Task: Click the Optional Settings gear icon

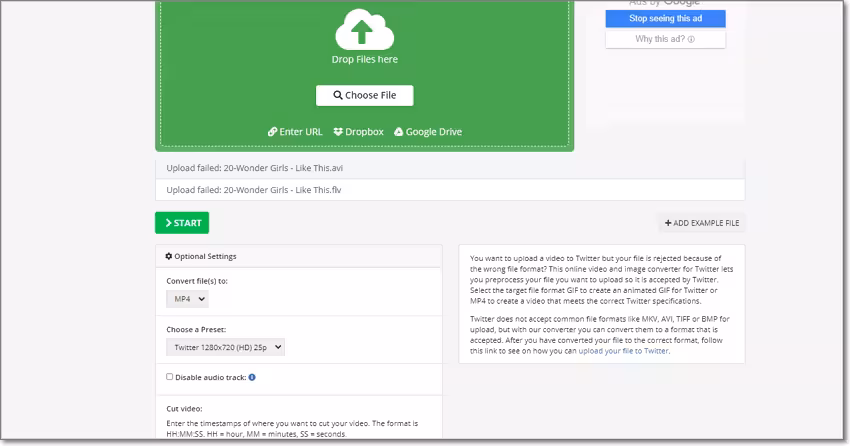Action: pos(169,257)
